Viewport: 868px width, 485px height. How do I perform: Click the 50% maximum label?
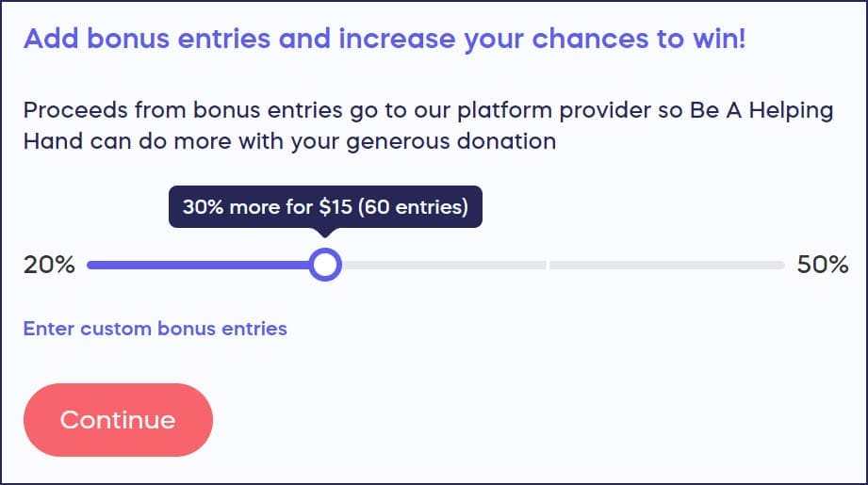(x=823, y=266)
